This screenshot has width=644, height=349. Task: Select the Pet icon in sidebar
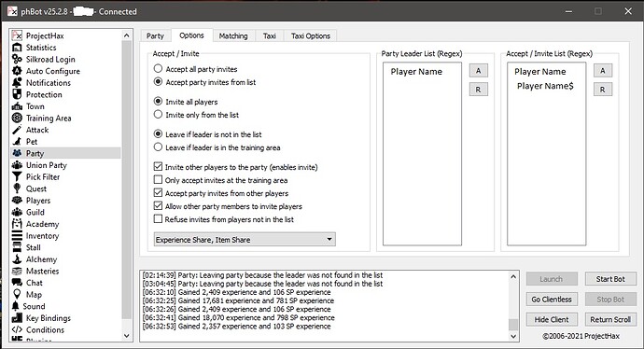pyautogui.click(x=17, y=142)
